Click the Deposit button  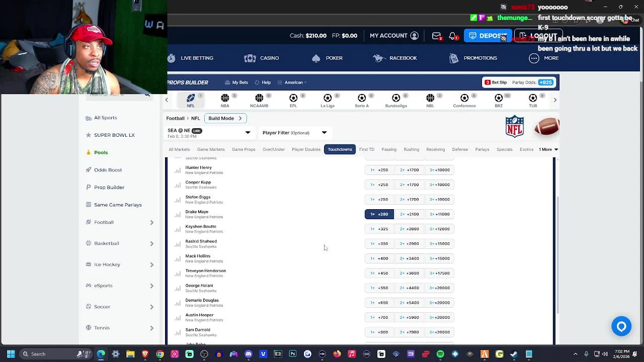click(487, 36)
